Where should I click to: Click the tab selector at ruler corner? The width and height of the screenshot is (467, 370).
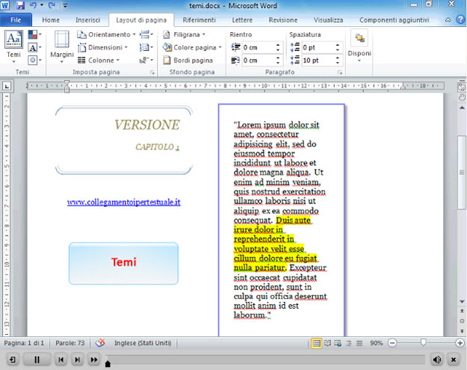coord(7,86)
